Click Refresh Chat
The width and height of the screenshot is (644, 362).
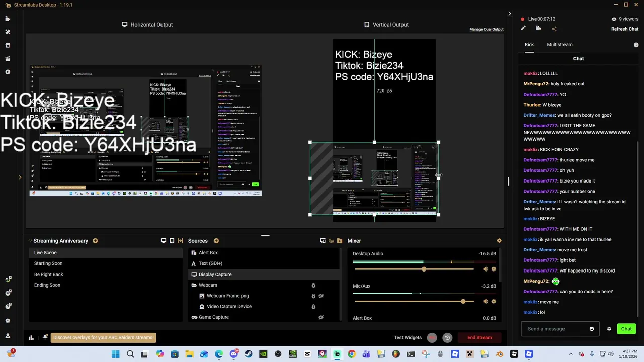point(625,29)
